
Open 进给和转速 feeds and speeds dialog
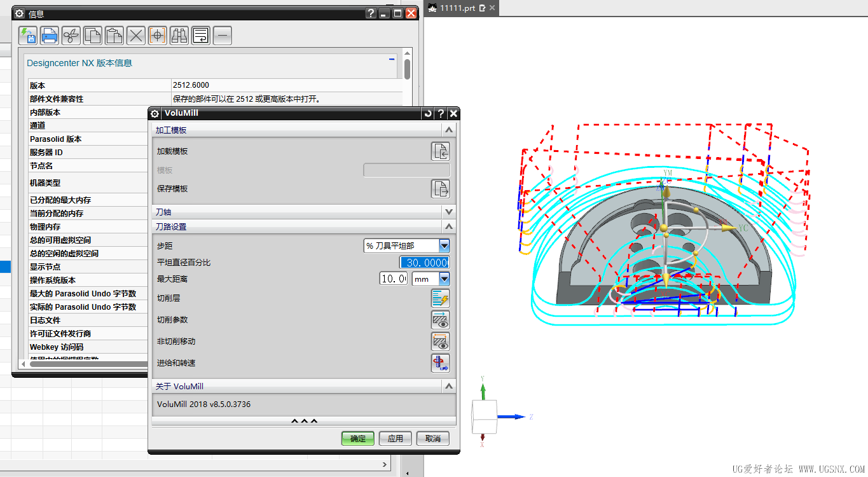point(441,363)
